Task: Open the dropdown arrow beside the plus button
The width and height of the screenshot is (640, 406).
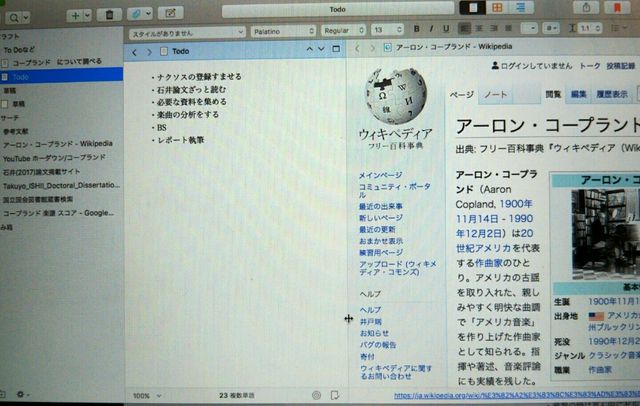Action: point(87,16)
